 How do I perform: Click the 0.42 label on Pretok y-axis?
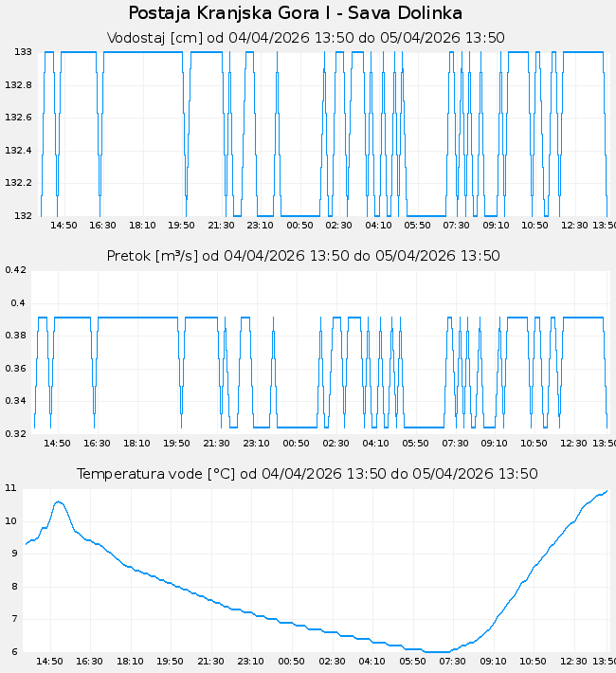click(15, 270)
